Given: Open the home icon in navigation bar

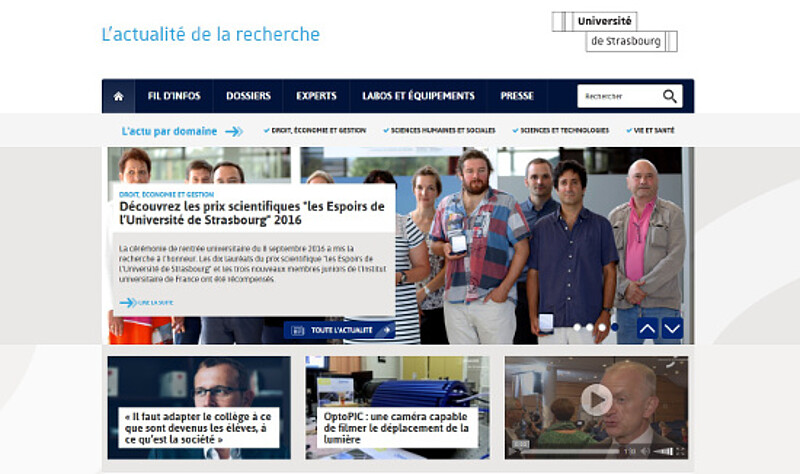Looking at the screenshot, I should click(x=118, y=96).
